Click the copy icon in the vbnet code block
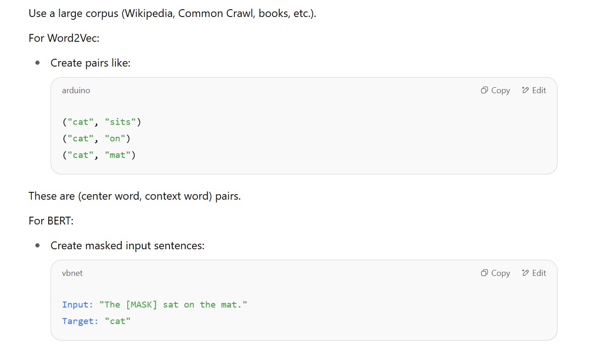Viewport: 592px width, 364px height. click(x=484, y=273)
